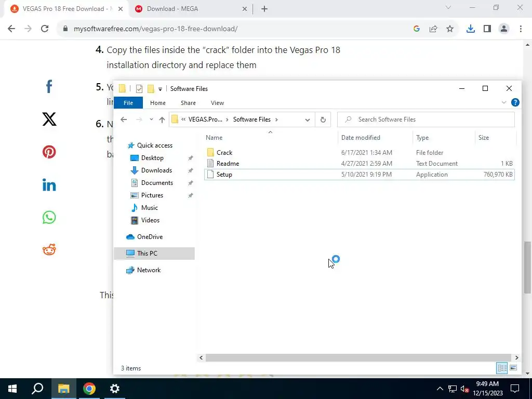Click Facebook share icon on webpage
This screenshot has height=399, width=532.
(x=49, y=87)
